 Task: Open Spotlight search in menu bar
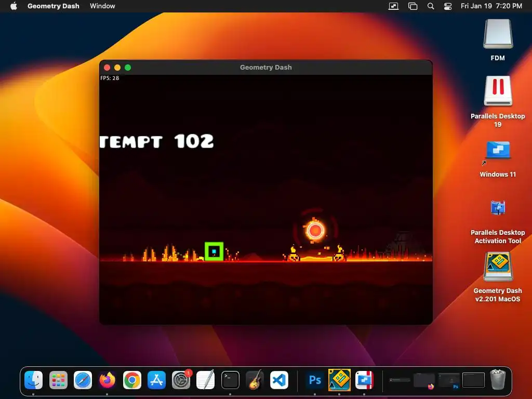(x=431, y=6)
